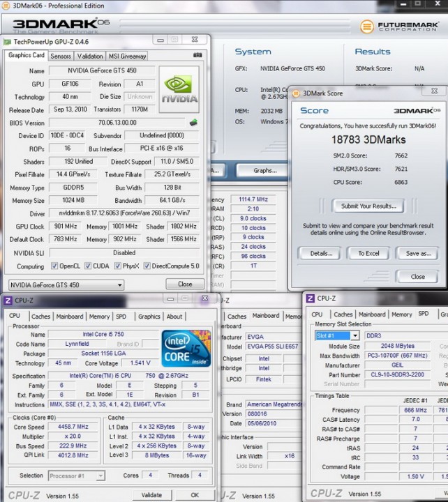Switch to the Sensors tab in GPU-Z

coord(61,56)
